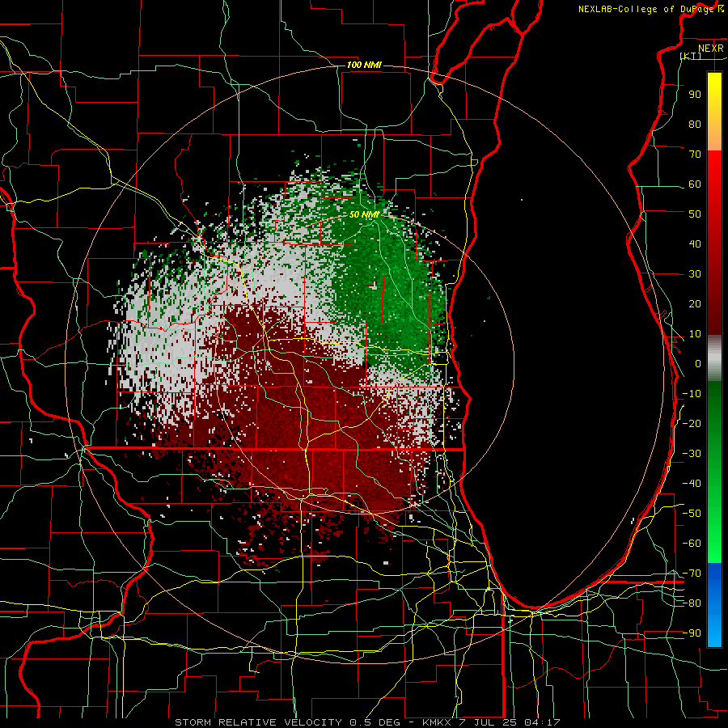
Task: Click the 0 scale value
Action: (698, 363)
